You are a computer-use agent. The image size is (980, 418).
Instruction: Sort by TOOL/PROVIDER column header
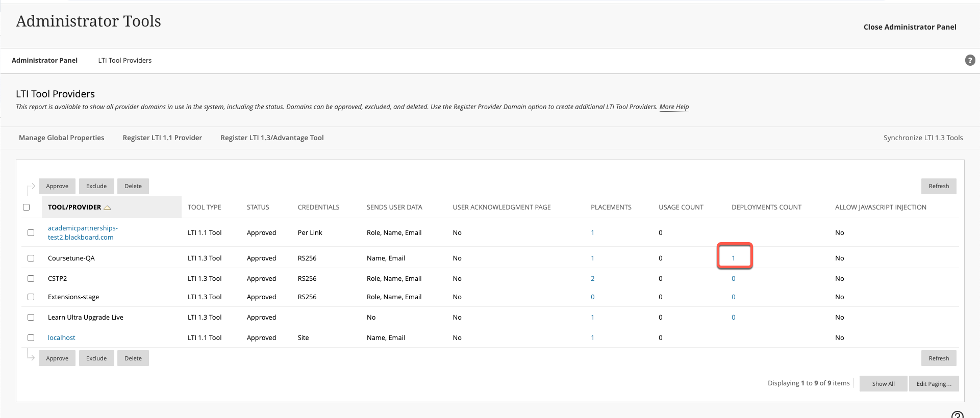[x=74, y=207]
